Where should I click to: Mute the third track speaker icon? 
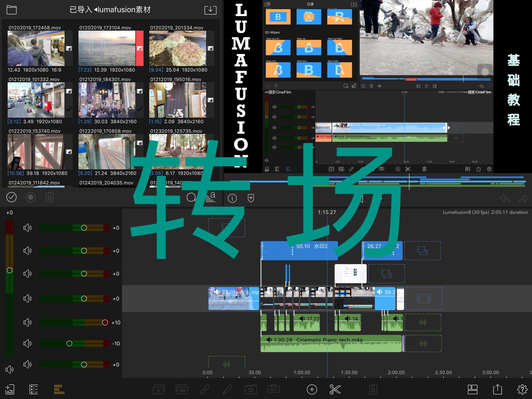tap(28, 273)
